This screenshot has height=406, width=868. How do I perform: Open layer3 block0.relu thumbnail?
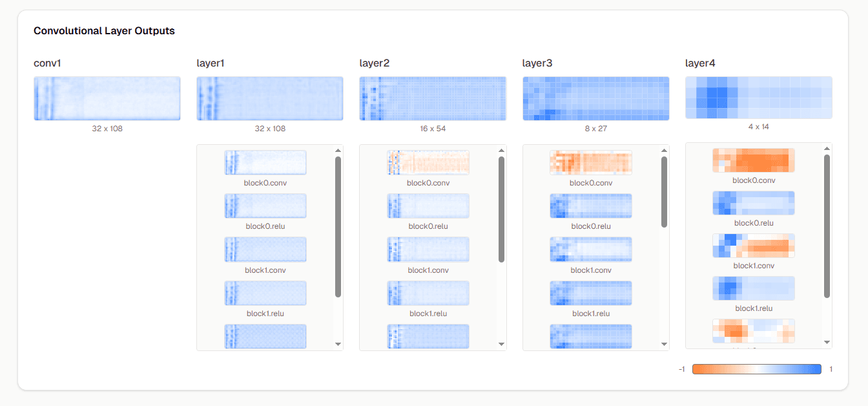point(591,206)
